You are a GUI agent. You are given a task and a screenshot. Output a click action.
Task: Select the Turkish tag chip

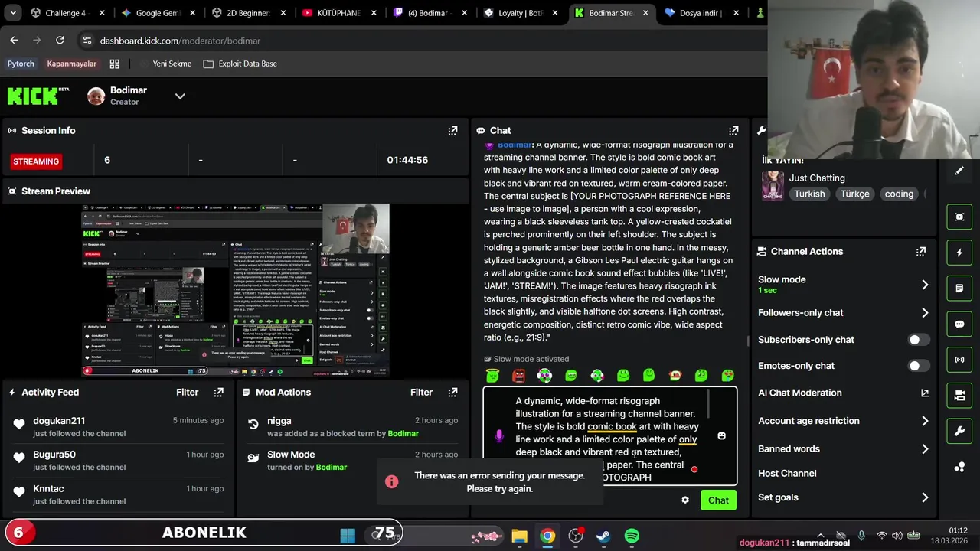(x=809, y=194)
